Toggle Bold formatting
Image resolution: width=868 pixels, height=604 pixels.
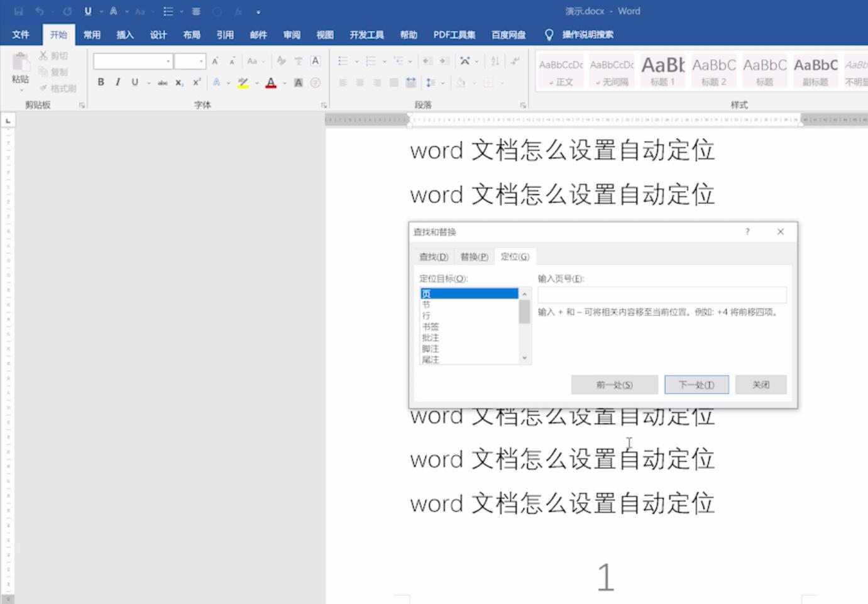101,82
